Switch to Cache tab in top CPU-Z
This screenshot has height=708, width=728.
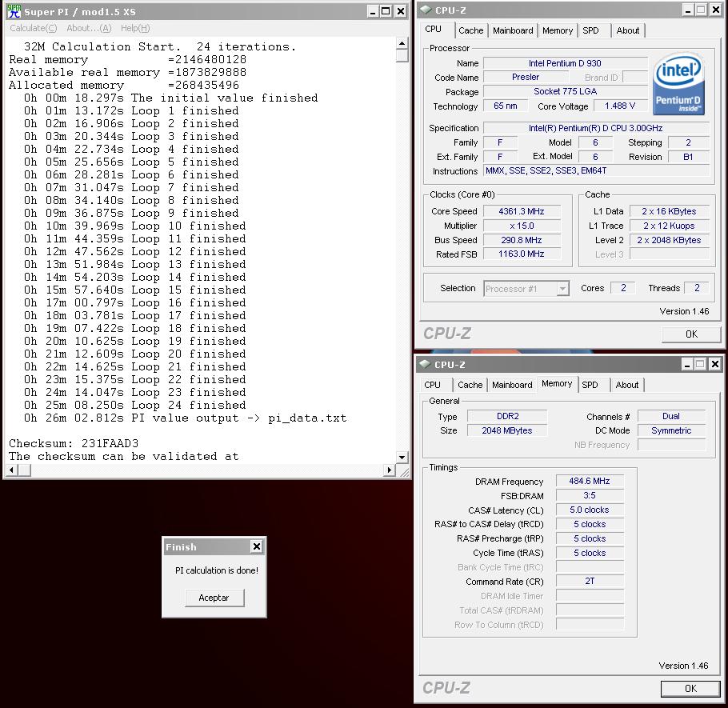tap(470, 30)
